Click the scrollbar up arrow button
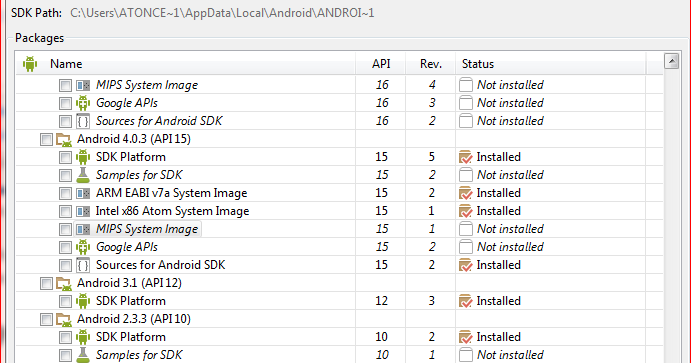This screenshot has width=691, height=363. coord(672,61)
